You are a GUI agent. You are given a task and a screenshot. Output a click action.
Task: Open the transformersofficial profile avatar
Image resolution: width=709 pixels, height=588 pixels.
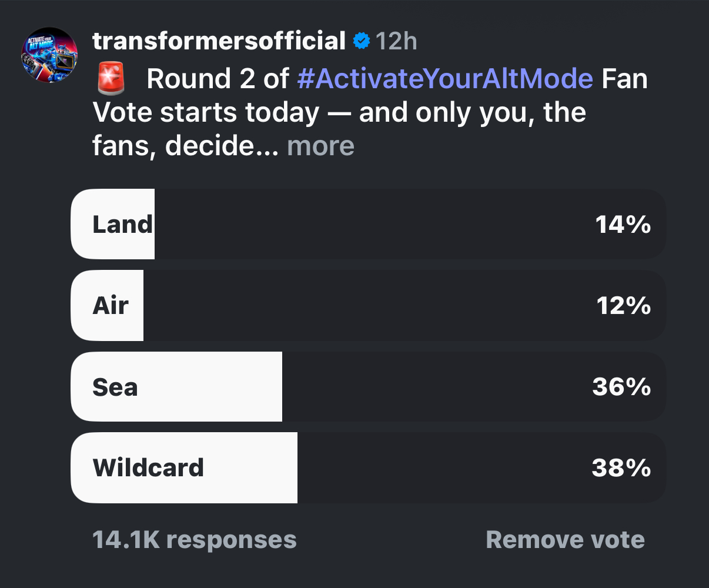click(49, 55)
